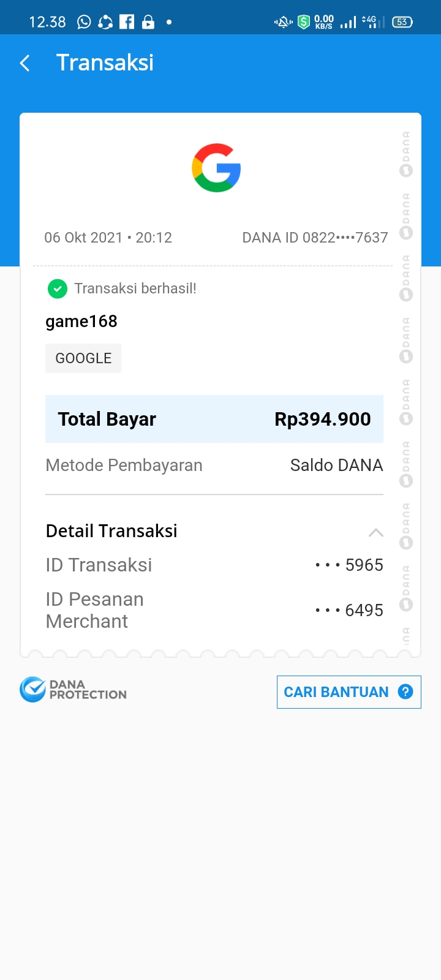Tap the CARI BANTUAN button

[x=349, y=692]
